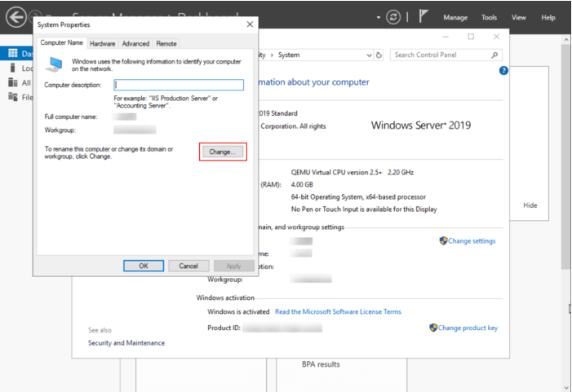This screenshot has width=572, height=392.
Task: Click scrollbar up arrow in Server Manager
Action: [566, 39]
